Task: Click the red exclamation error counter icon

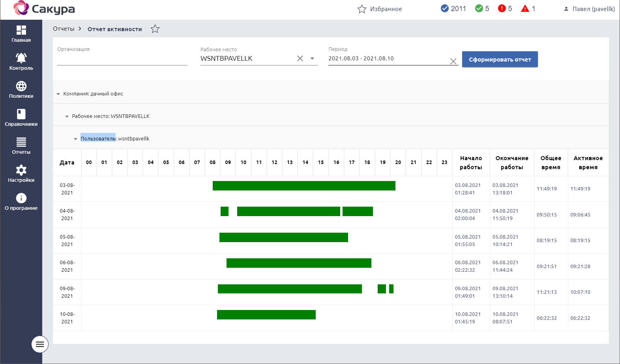Action: tap(502, 9)
